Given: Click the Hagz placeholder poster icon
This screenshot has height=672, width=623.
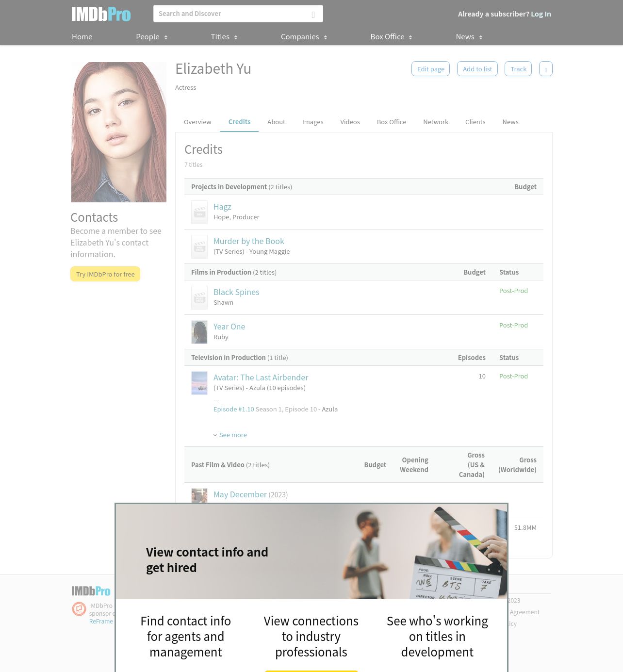Looking at the screenshot, I should [x=199, y=212].
